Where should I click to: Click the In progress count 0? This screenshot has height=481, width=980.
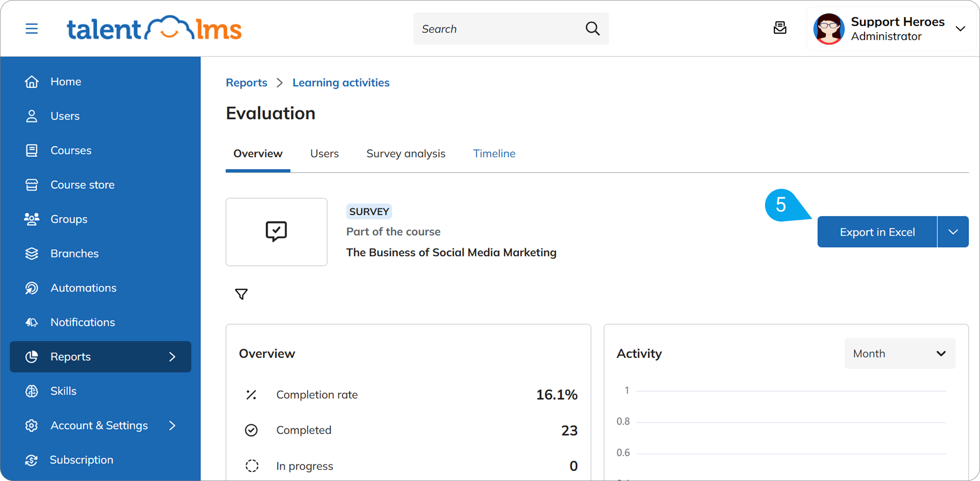point(573,466)
